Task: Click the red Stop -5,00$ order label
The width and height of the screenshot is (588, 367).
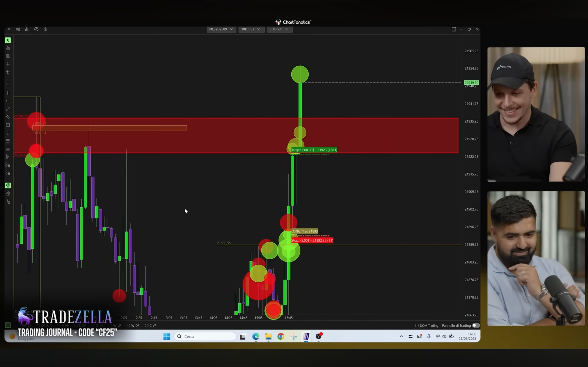Action: (312, 240)
